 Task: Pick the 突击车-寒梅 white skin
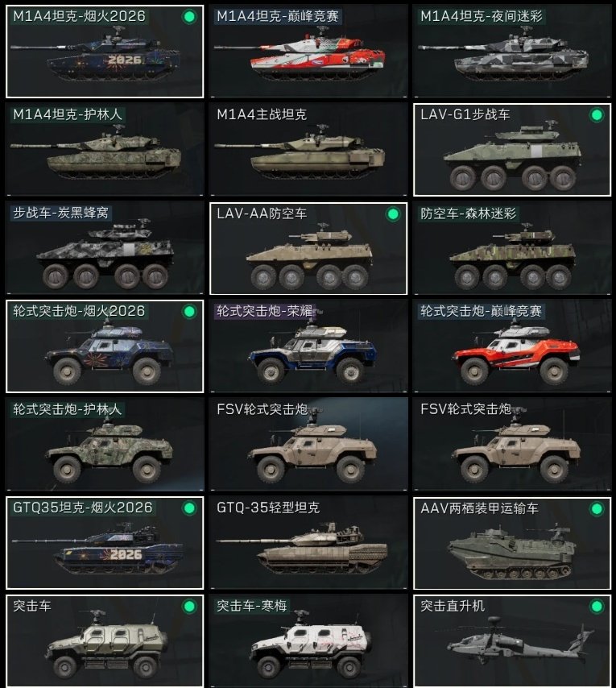point(308,641)
